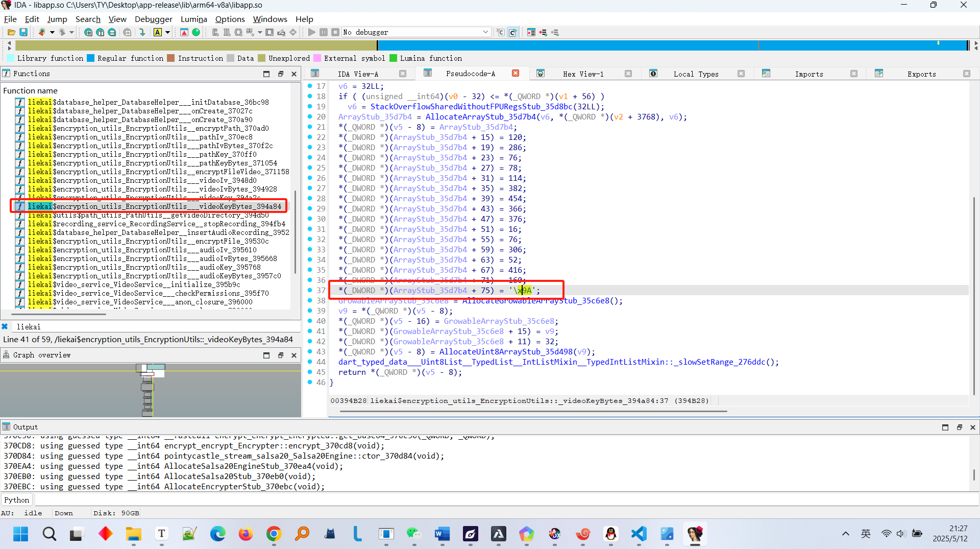The image size is (980, 549).
Task: Switch to the IDA View-A tab
Action: pyautogui.click(x=358, y=74)
